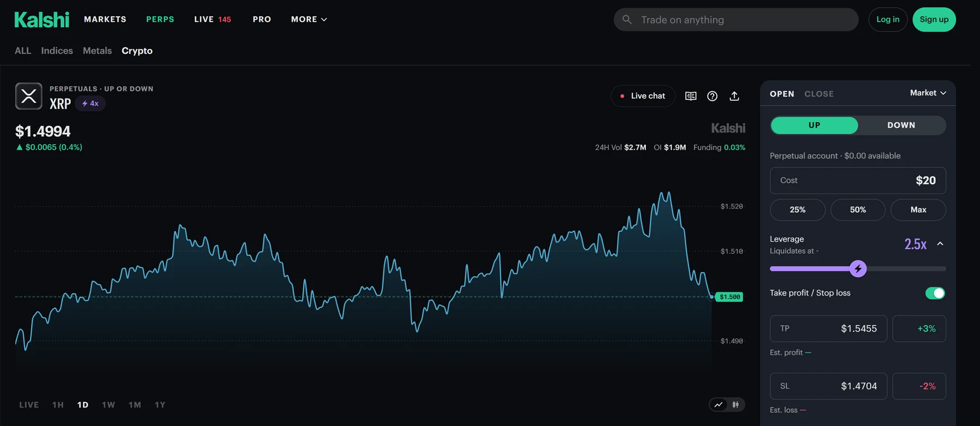Screen dimensions: 980x426
Task: Open the Market order type dropdown
Action: click(x=928, y=93)
